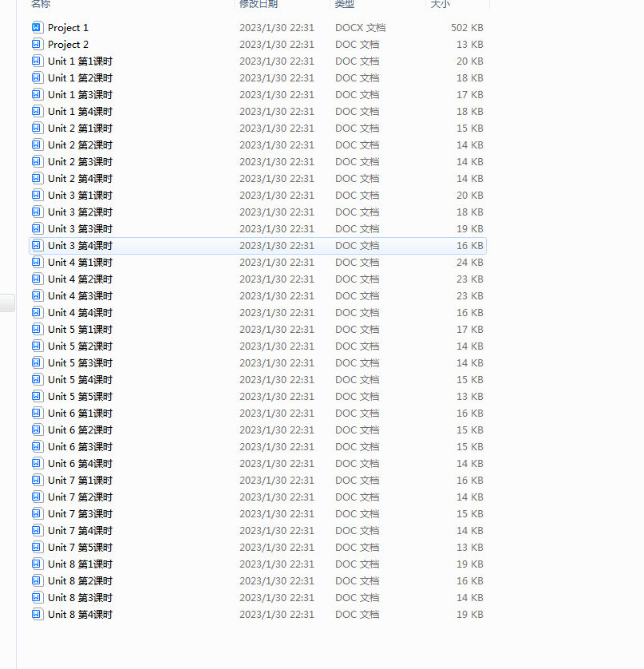Click the file icon of Unit 5 第2课时
644x669 pixels.
click(37, 346)
